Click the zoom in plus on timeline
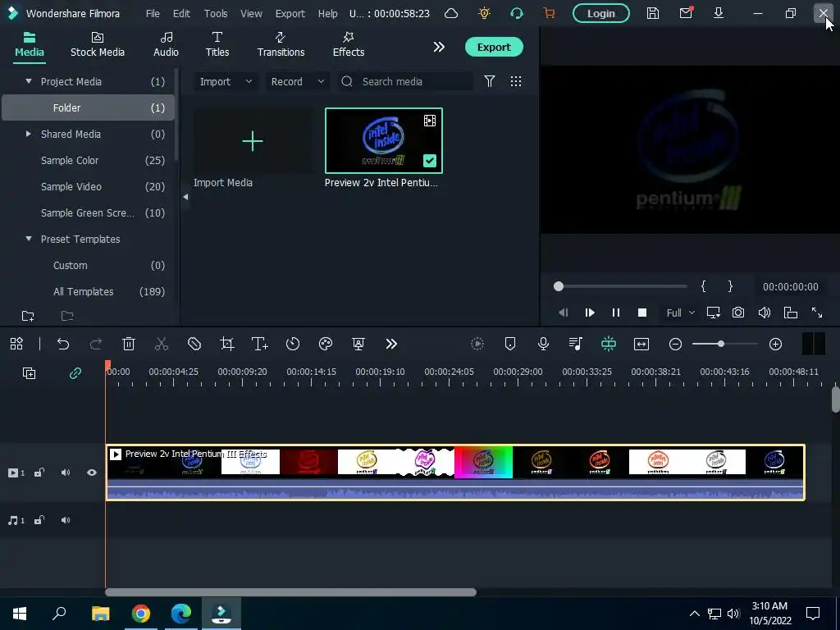The height and width of the screenshot is (630, 840). [775, 344]
